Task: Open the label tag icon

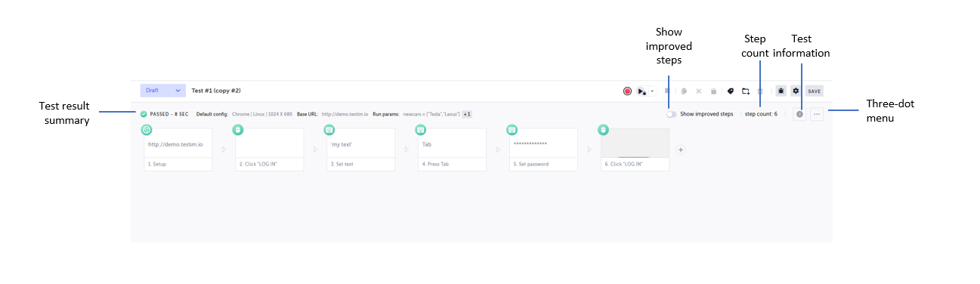Action: pos(730,91)
